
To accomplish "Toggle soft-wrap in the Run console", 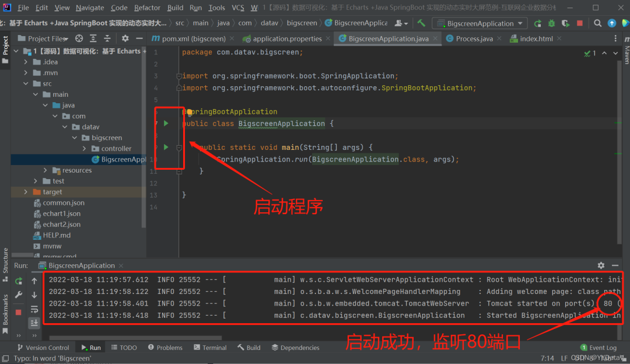I will pos(34,309).
